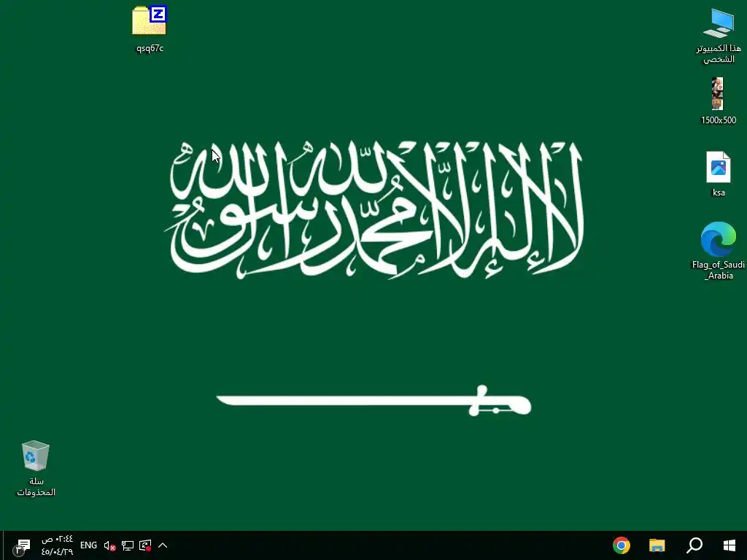Select the Recycle Bin icon

(35, 455)
